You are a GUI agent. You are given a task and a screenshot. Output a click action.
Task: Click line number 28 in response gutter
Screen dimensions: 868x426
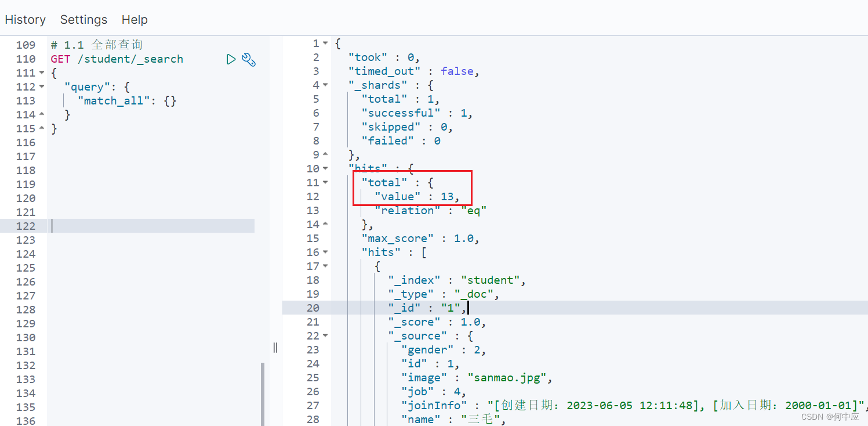point(313,419)
